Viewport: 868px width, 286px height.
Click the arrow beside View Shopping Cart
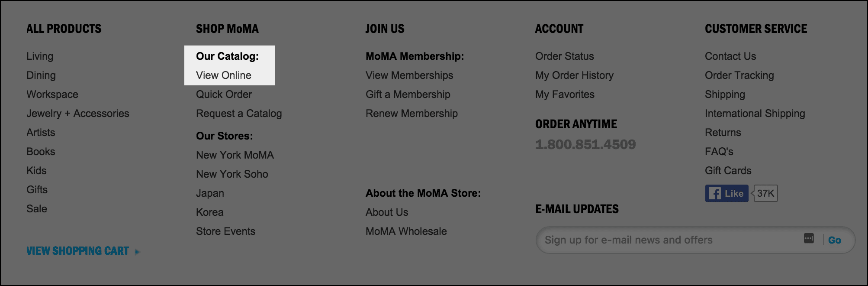(138, 252)
